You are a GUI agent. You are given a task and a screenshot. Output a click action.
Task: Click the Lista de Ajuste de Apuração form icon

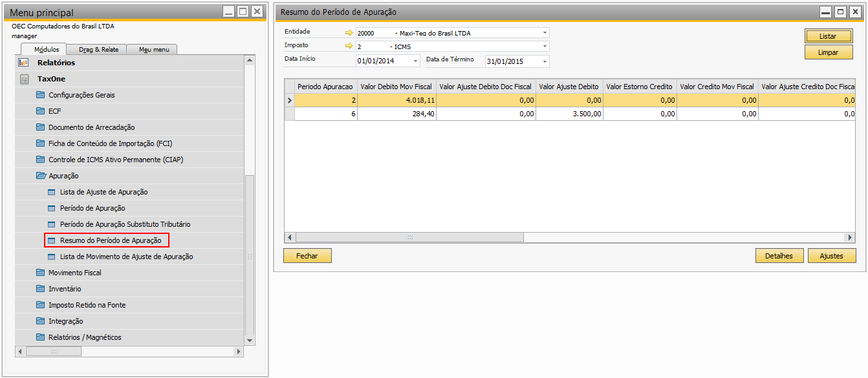point(52,192)
